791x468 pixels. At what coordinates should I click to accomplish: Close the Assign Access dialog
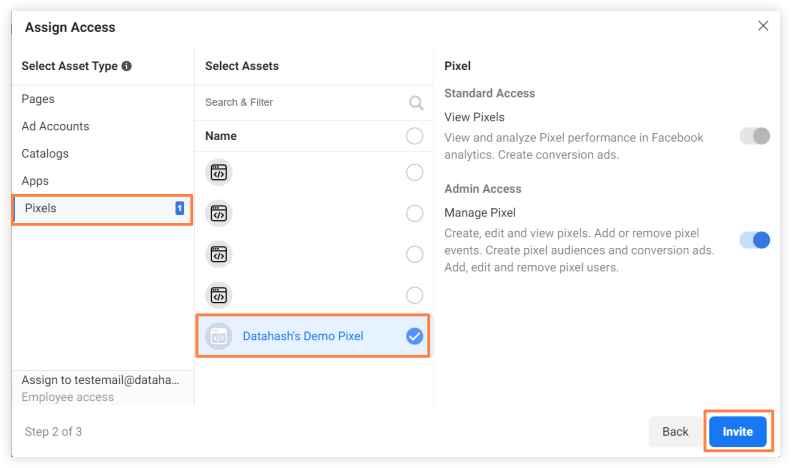coord(763,26)
